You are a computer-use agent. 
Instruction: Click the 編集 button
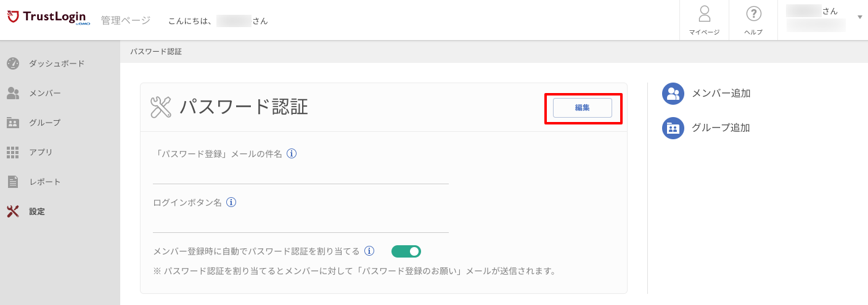point(583,108)
